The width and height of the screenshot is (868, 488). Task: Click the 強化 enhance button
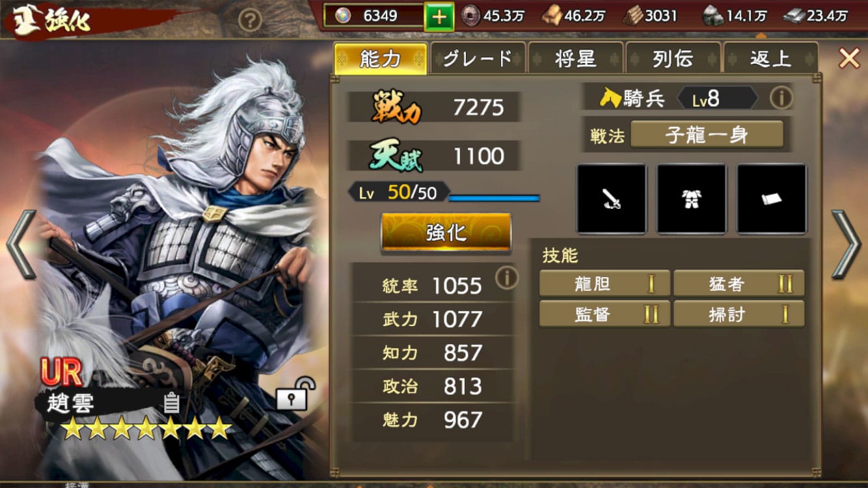pos(446,232)
